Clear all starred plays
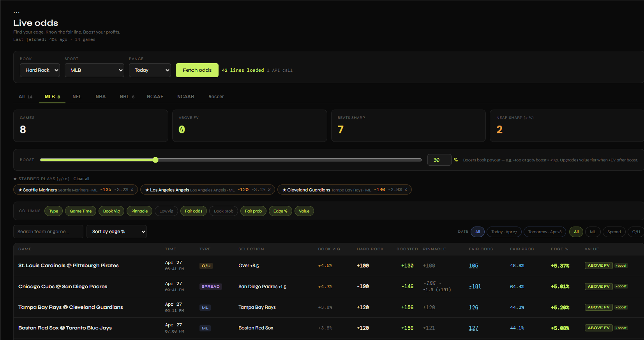The width and height of the screenshot is (644, 340). point(81,179)
